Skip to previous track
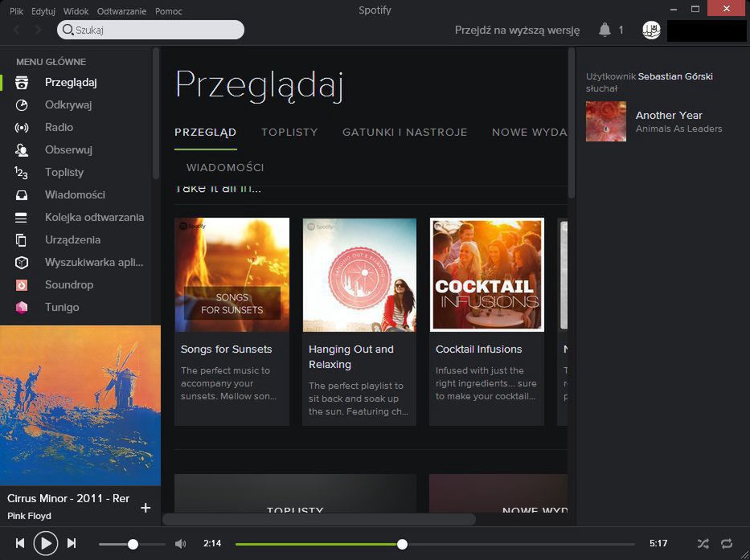Screen dimensions: 750x560 19,543
